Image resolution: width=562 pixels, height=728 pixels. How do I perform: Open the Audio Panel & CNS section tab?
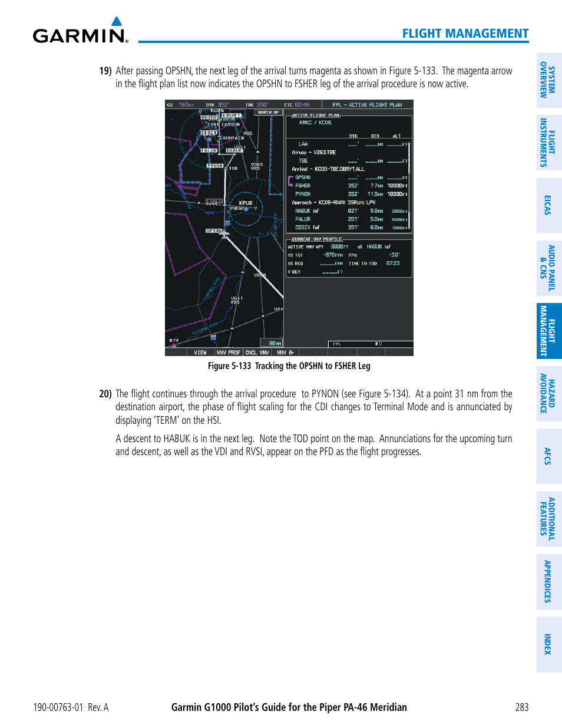(548, 268)
